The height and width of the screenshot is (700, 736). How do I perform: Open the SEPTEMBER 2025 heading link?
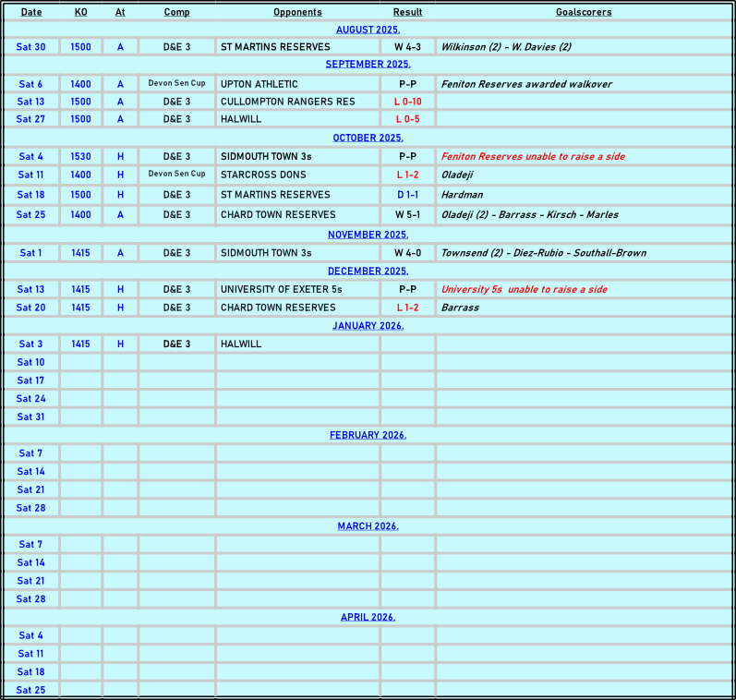[x=368, y=65]
